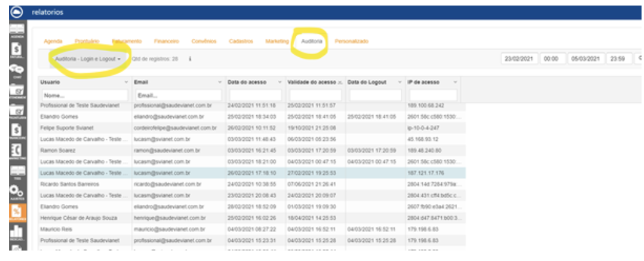Sort by the Email column header

point(141,82)
